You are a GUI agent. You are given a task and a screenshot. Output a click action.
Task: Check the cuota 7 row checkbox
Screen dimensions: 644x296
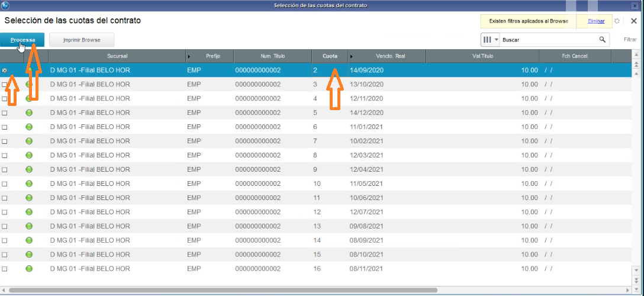pos(5,141)
